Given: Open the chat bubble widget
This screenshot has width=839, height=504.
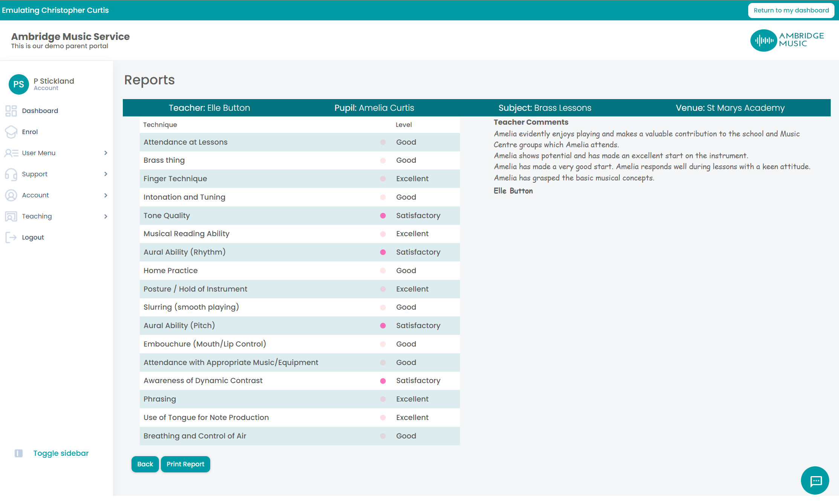Looking at the screenshot, I should pos(815,481).
